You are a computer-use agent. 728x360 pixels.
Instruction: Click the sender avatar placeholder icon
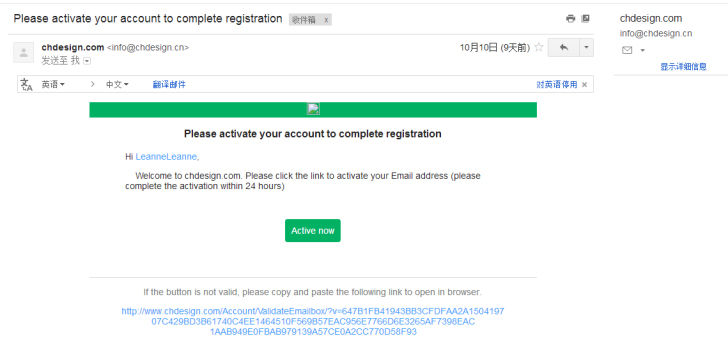23,52
